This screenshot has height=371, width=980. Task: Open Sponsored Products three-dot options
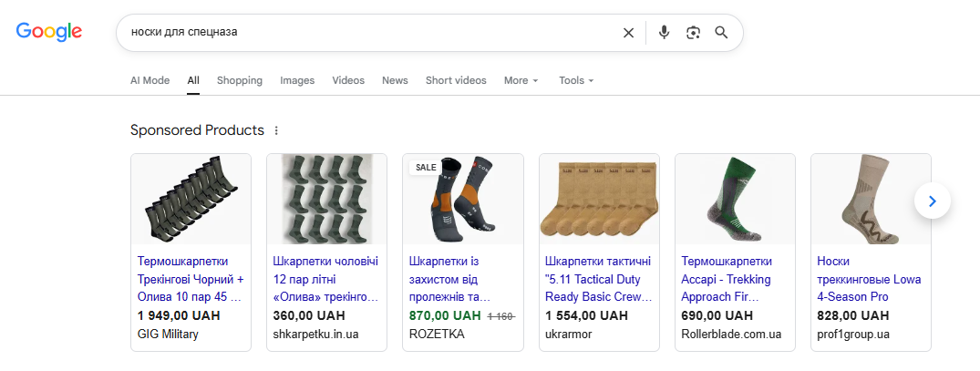pos(277,130)
